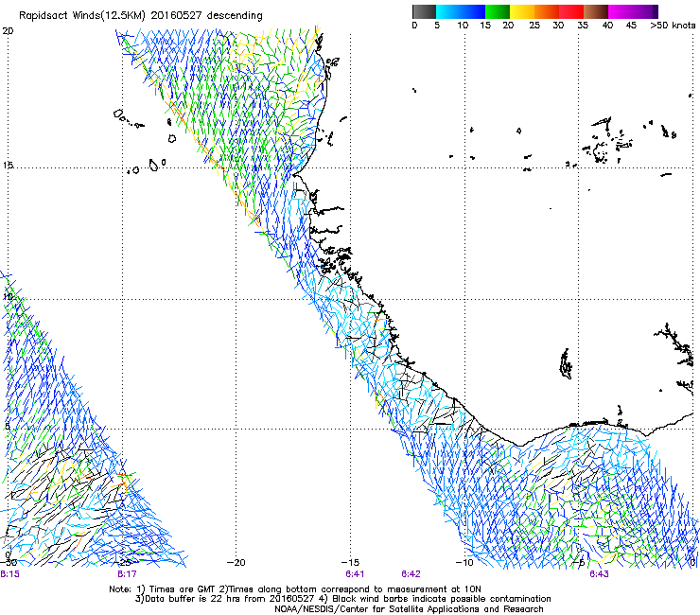Select the gray 0–5 knots color bar segment

coord(424,11)
